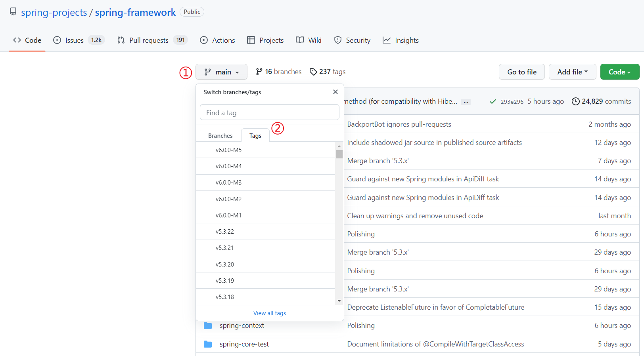The width and height of the screenshot is (644, 356).
Task: Select tag v5.3.22
Action: (x=266, y=232)
